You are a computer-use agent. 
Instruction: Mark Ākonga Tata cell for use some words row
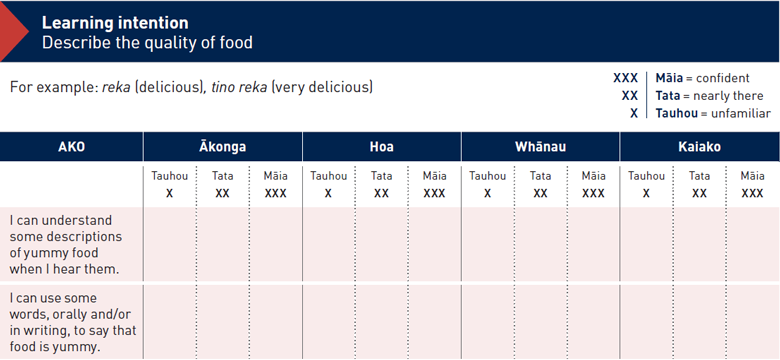coord(223,322)
